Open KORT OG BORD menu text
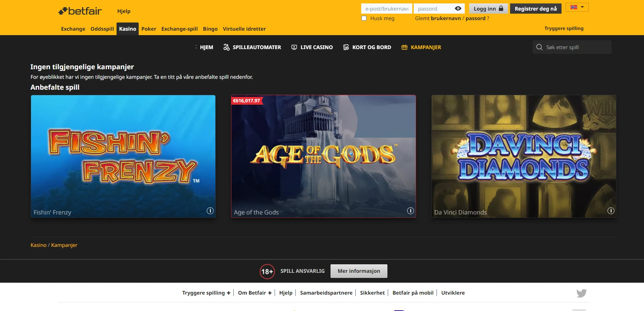 [x=372, y=47]
